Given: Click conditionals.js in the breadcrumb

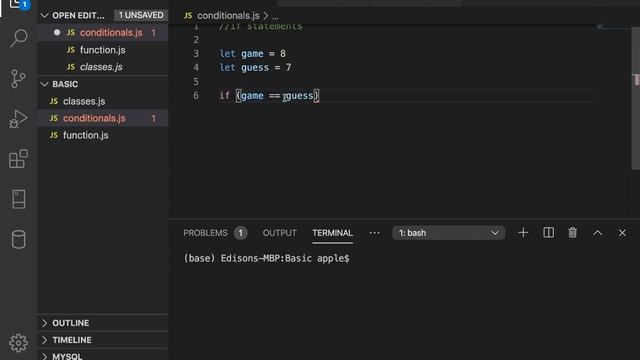Looking at the screenshot, I should click(x=228, y=16).
